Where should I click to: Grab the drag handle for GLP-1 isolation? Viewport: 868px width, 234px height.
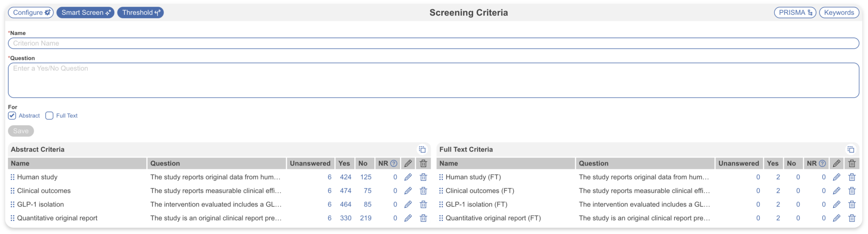tap(12, 204)
